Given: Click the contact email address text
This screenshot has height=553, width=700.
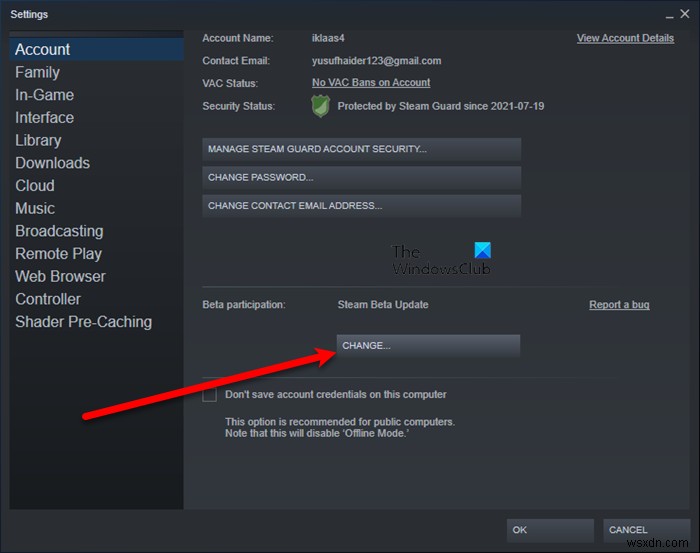Looking at the screenshot, I should pyautogui.click(x=376, y=61).
